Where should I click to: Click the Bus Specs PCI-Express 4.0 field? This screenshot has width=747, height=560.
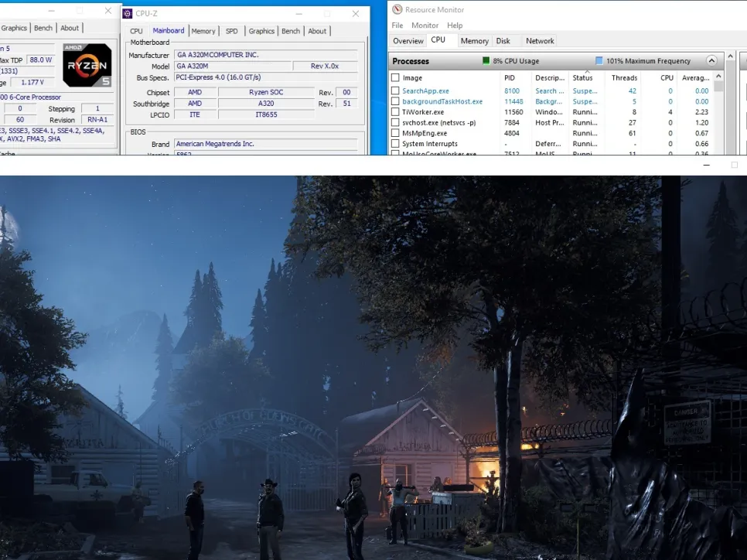(x=265, y=77)
